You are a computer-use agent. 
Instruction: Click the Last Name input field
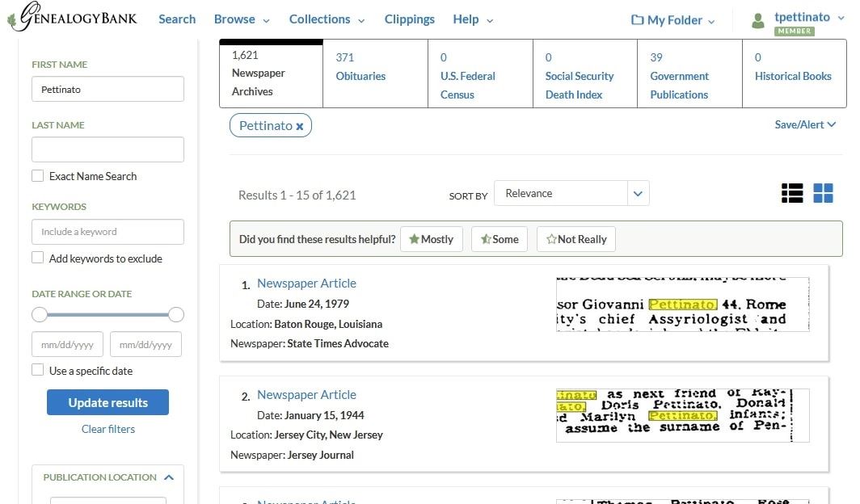pyautogui.click(x=108, y=149)
